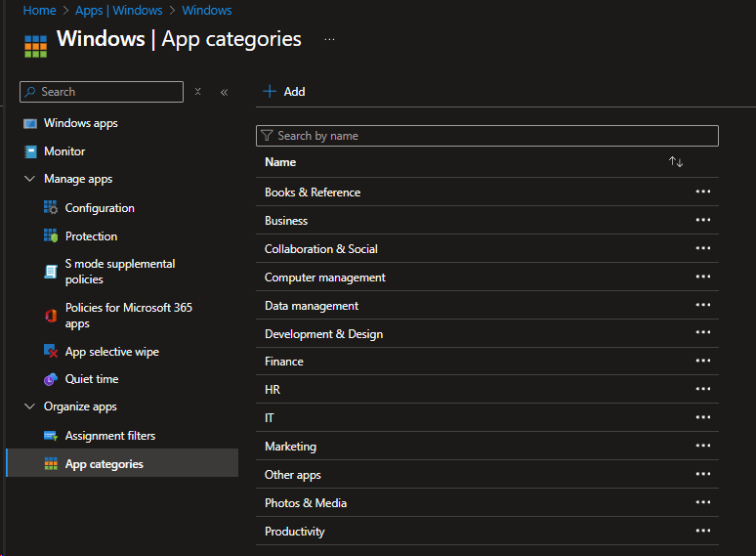Focus the Search by name filter box
This screenshot has width=756, height=556.
(487, 136)
